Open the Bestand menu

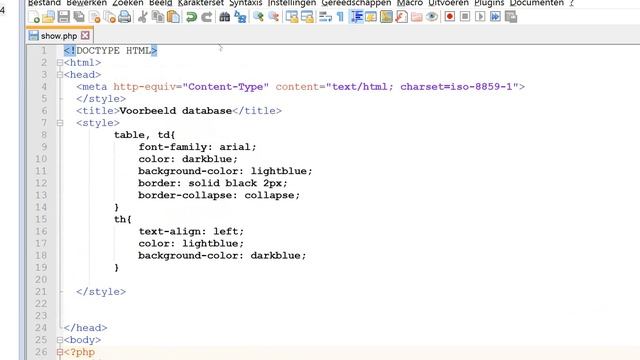[x=44, y=3]
